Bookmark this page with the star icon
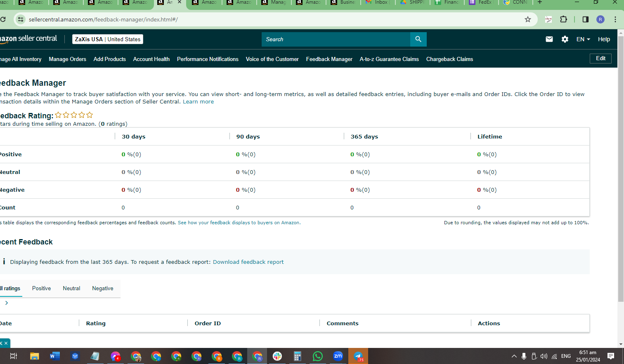 click(x=527, y=19)
